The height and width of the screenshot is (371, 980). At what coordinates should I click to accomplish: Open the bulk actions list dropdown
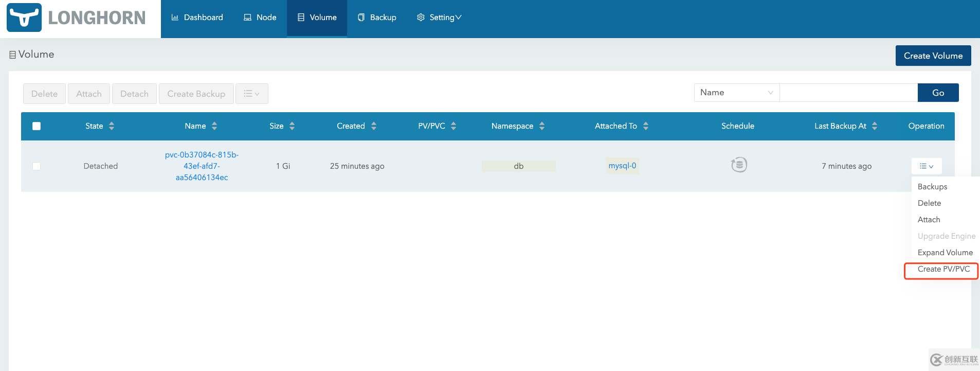point(252,94)
